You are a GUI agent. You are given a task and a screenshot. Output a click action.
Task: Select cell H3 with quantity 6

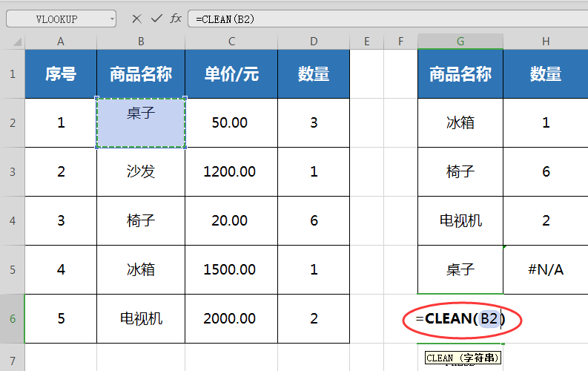click(x=546, y=172)
